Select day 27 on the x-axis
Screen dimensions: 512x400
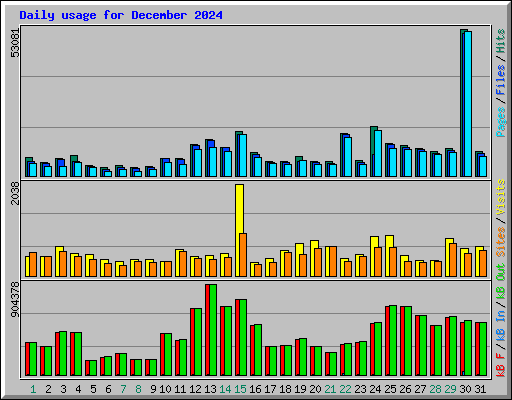(420, 389)
